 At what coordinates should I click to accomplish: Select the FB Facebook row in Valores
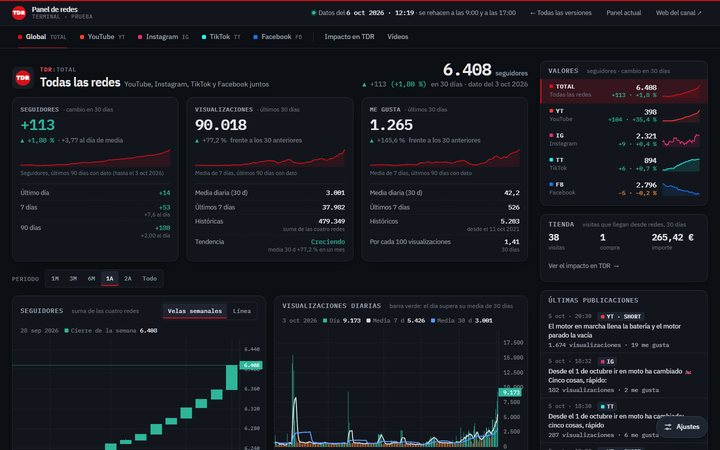[x=624, y=188]
